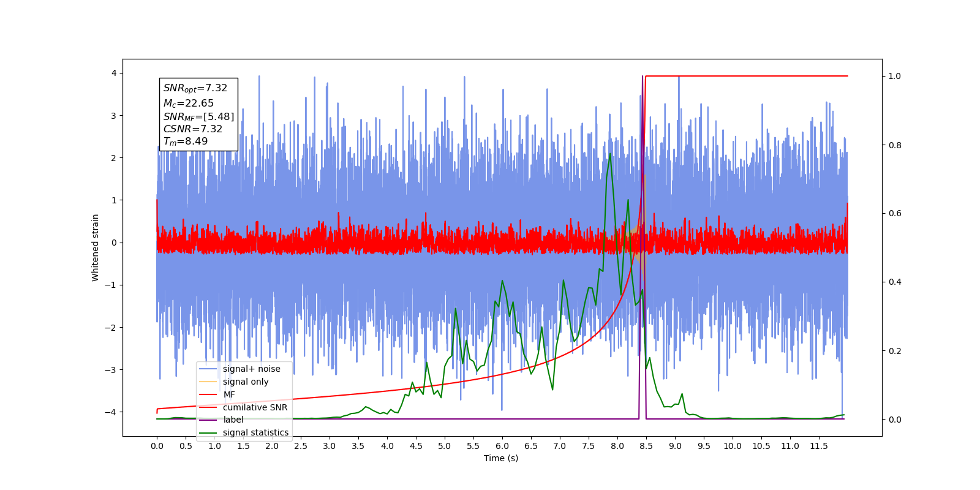Click the 10.0 tick on time axis
The width and height of the screenshot is (980, 490).
coord(733,446)
